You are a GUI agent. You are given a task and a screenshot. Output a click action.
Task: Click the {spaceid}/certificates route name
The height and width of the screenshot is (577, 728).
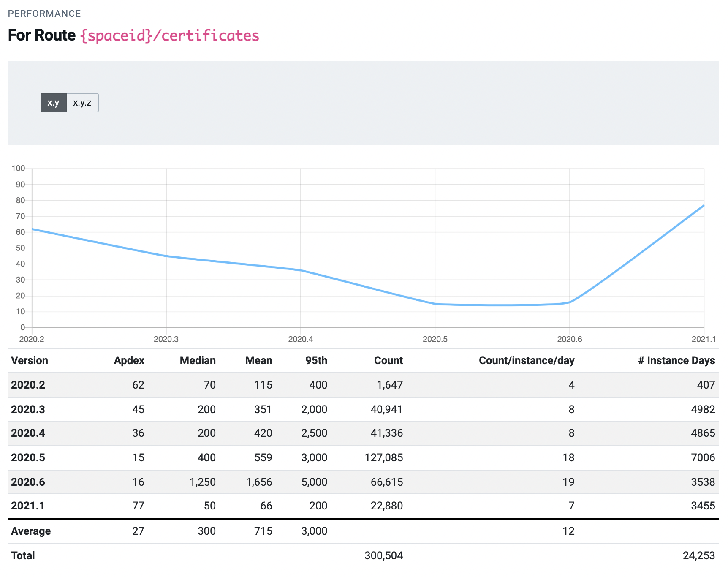click(x=169, y=35)
